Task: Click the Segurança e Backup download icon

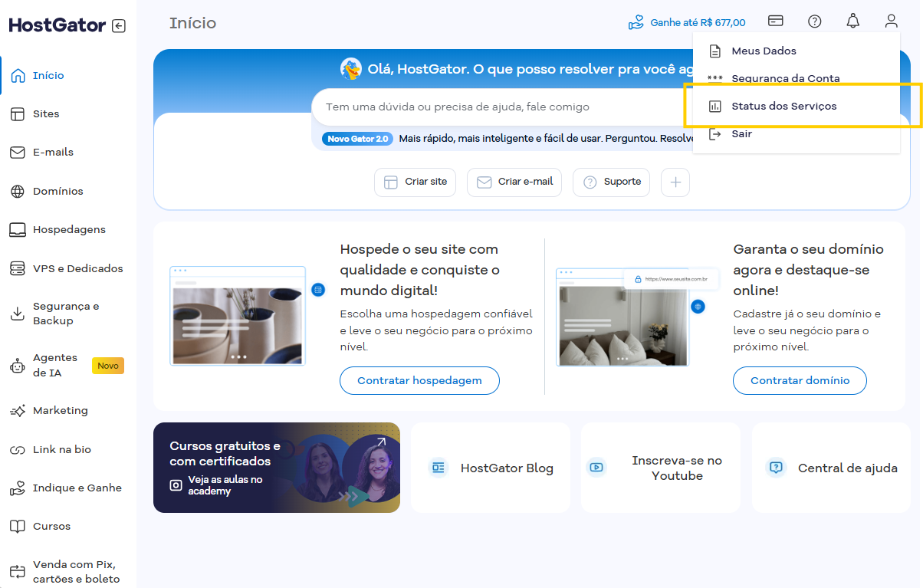Action: click(x=18, y=314)
